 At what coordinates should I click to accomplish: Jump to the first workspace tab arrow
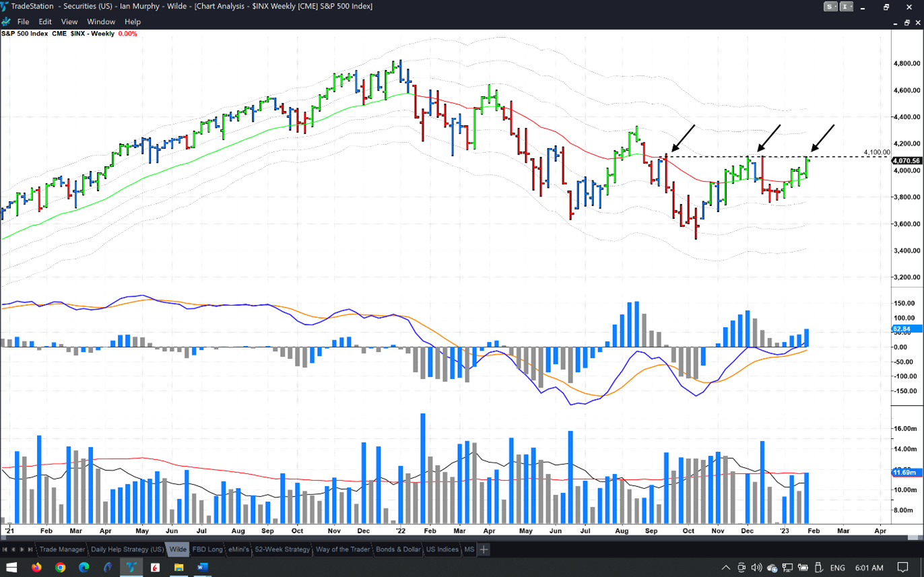(x=5, y=549)
